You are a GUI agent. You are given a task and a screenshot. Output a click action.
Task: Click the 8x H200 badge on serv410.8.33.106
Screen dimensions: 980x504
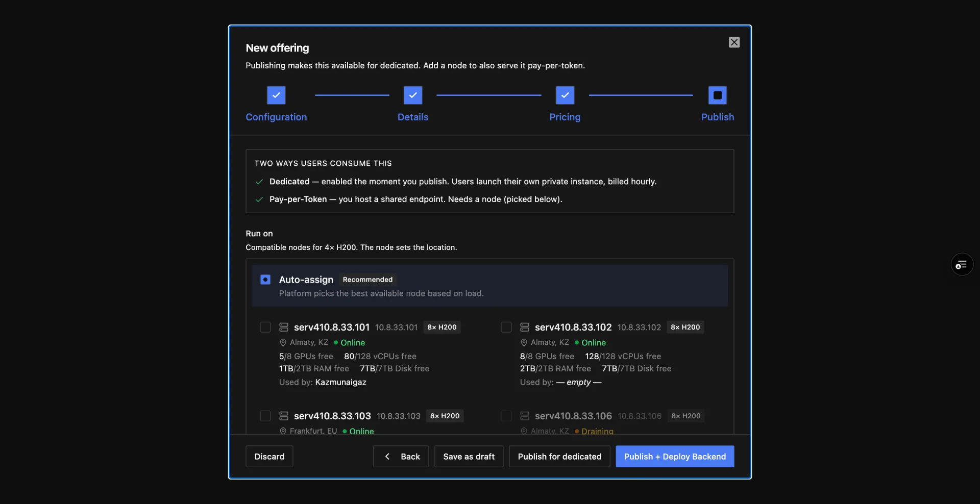(686, 416)
